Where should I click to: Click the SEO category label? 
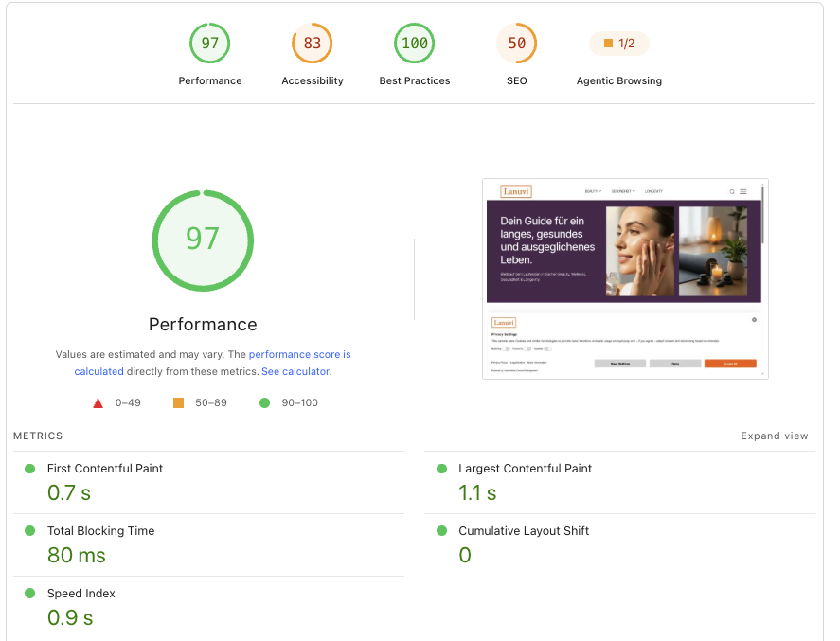[x=517, y=80]
